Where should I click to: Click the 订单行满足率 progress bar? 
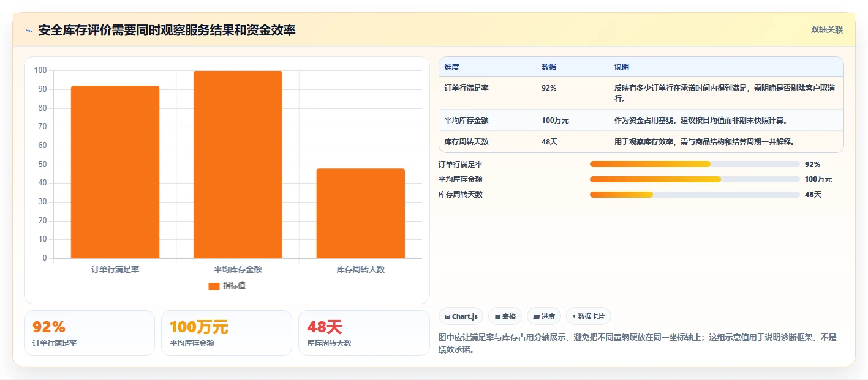695,164
